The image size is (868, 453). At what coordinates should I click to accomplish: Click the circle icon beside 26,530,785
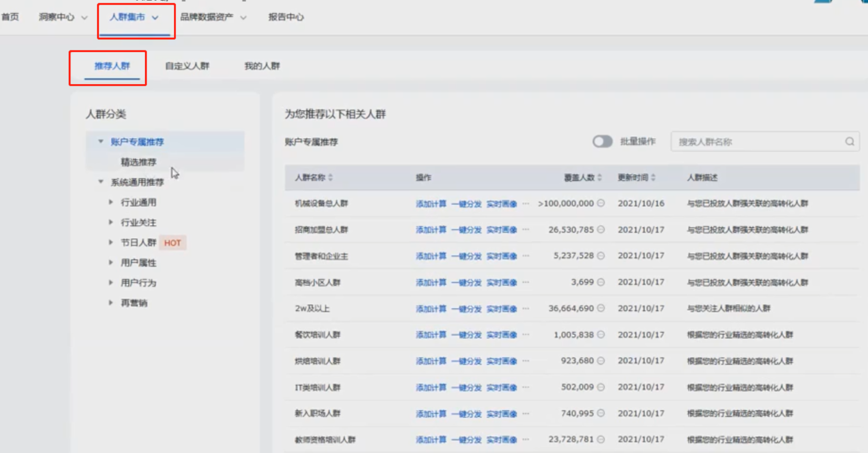pos(601,230)
